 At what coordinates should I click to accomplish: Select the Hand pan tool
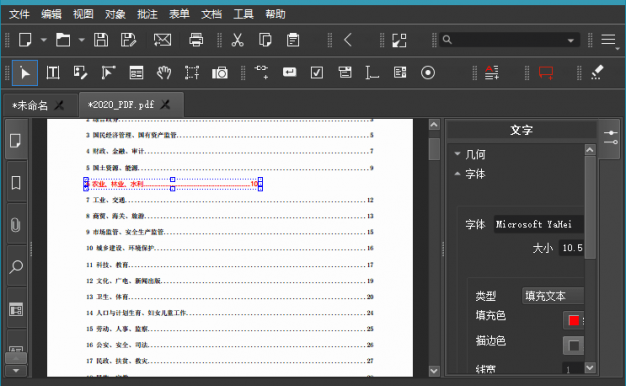pos(164,73)
